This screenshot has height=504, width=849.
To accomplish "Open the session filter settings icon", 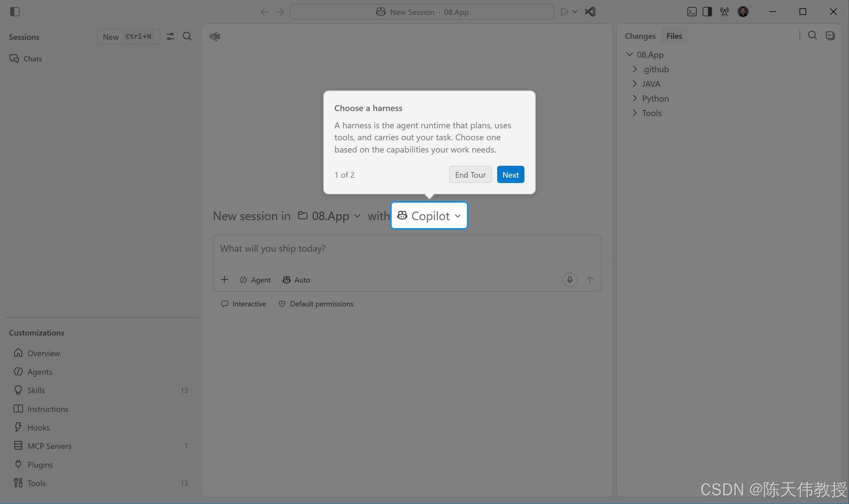I will [170, 36].
